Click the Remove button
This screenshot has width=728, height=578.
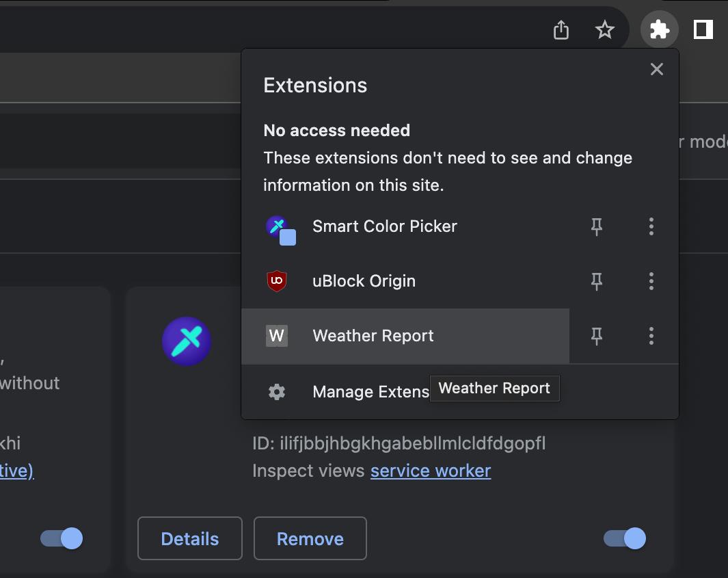[310, 538]
